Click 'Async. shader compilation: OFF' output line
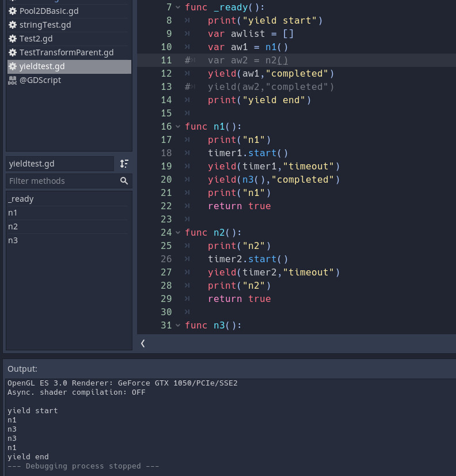Screen dimensions: 456x476 point(77,392)
